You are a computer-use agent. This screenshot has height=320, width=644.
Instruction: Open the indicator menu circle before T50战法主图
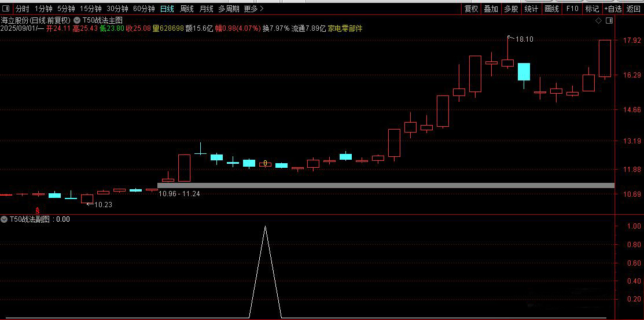tap(77, 20)
